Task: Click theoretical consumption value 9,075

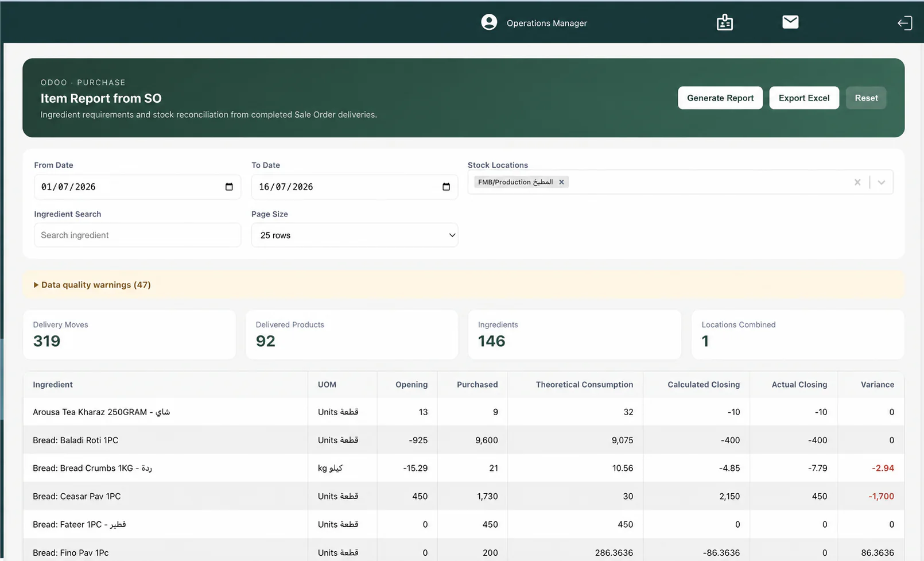Action: click(x=622, y=440)
